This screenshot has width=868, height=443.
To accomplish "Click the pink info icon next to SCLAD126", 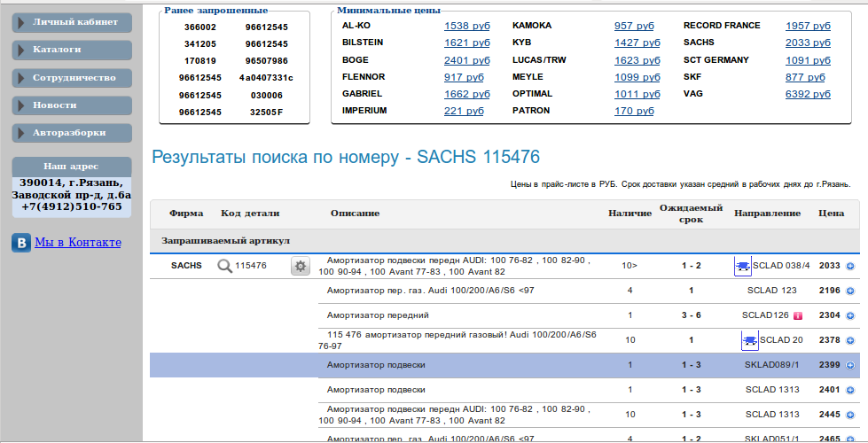I will click(798, 315).
